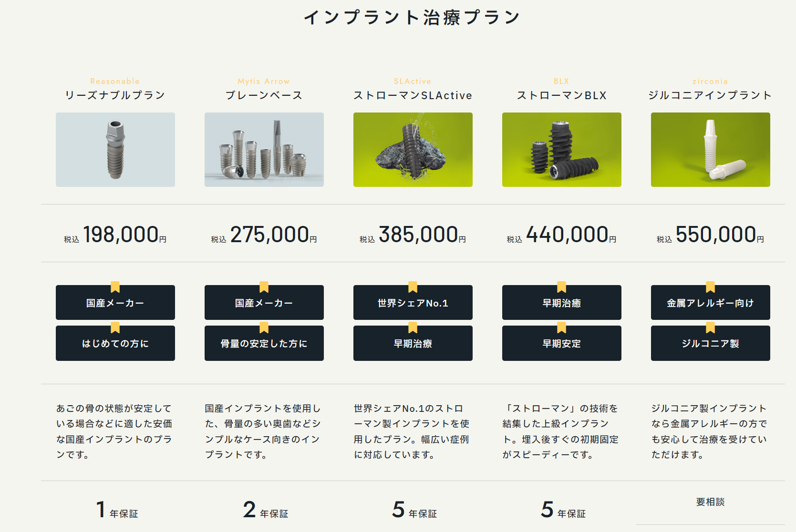796x532 pixels.
Task: Click the bookmark icon on 早期安定 badge
Action: point(561,328)
